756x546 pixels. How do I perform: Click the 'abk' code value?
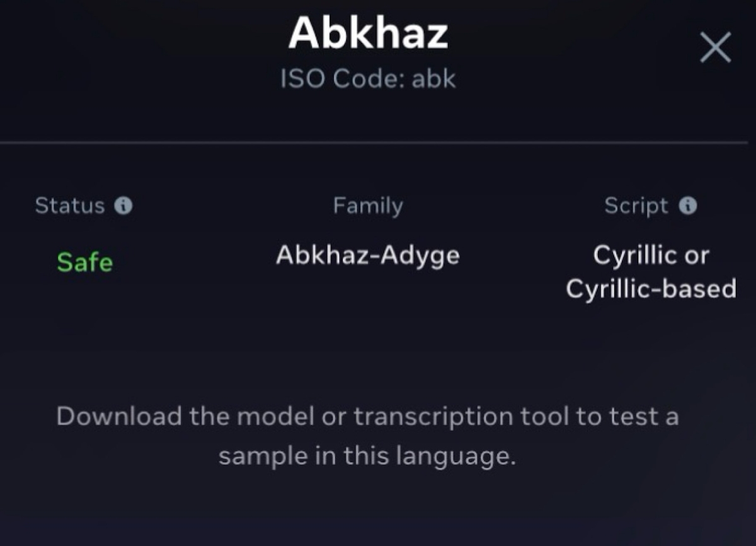click(x=433, y=79)
